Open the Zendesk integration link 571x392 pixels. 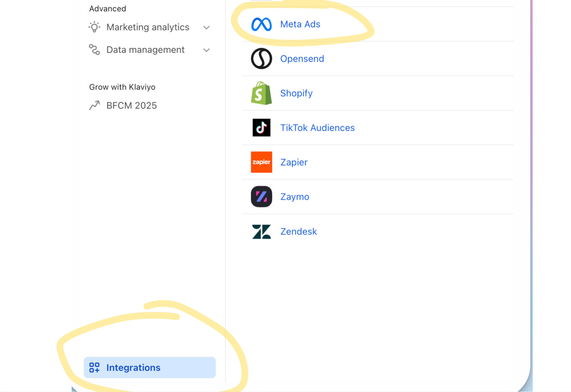(x=299, y=231)
